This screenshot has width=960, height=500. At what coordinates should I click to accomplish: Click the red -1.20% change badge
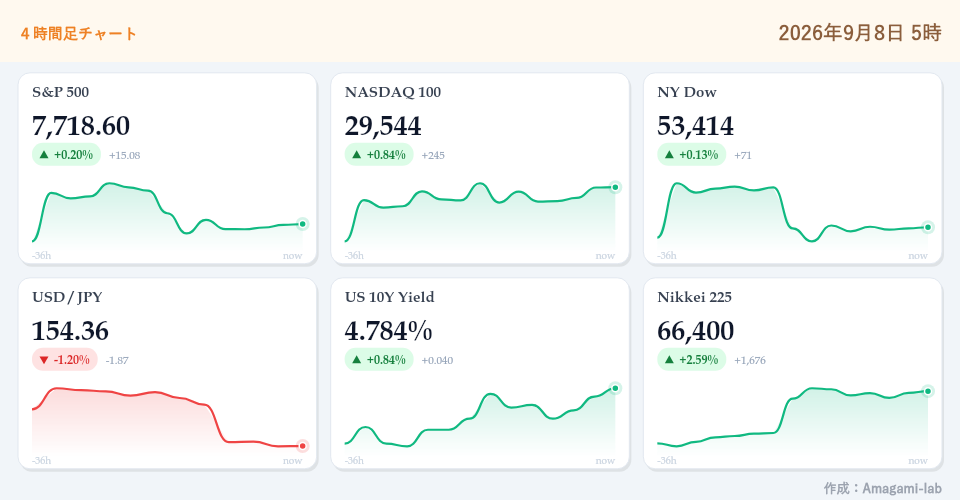point(64,360)
